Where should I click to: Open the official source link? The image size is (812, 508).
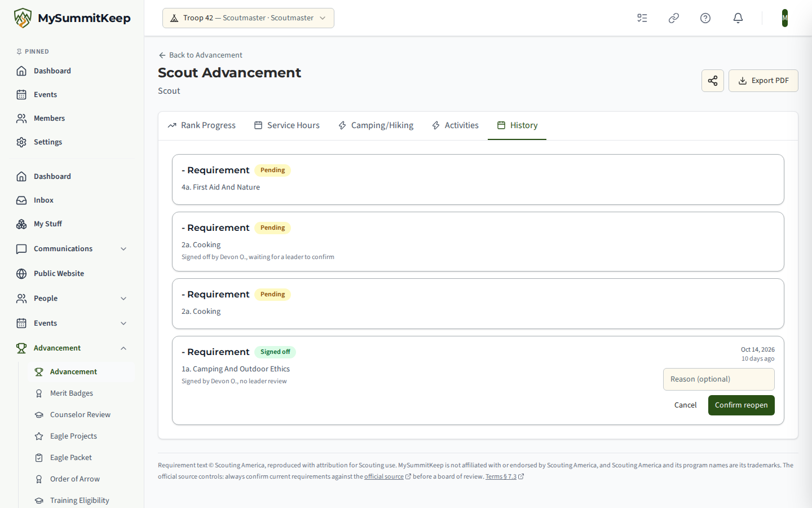click(x=387, y=477)
